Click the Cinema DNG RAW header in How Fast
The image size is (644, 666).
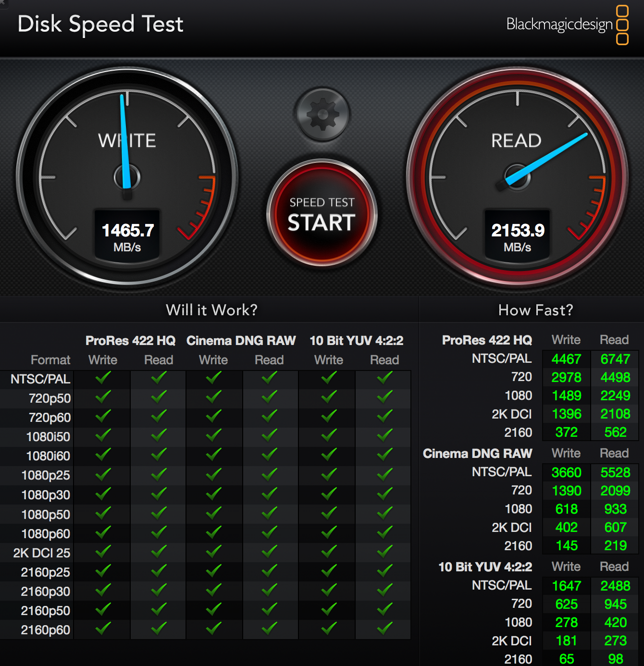point(477,453)
